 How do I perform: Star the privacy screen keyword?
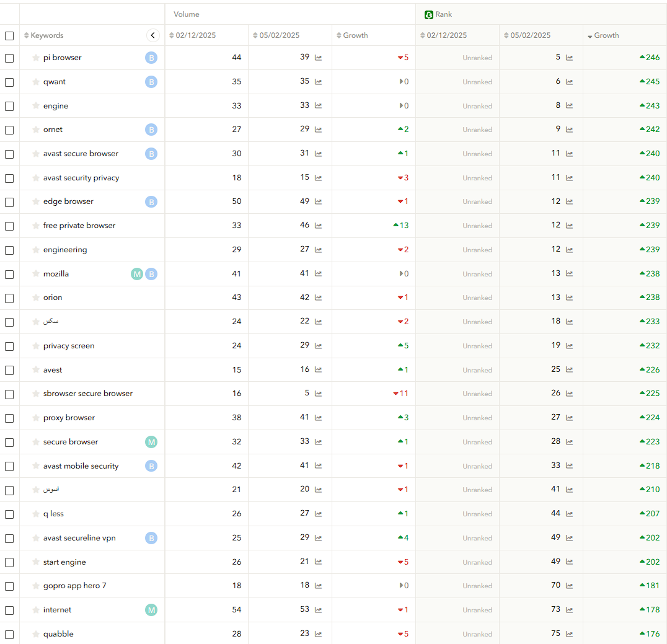(36, 346)
